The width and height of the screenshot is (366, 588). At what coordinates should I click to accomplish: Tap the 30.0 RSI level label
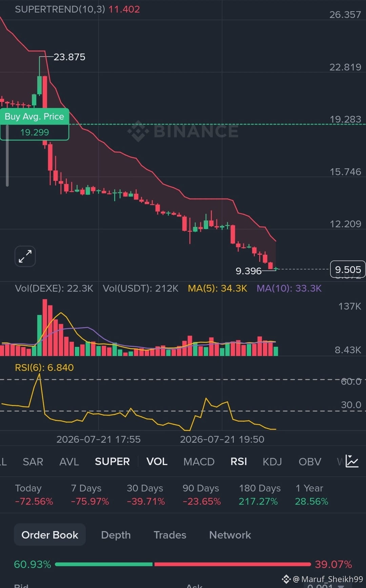(351, 405)
